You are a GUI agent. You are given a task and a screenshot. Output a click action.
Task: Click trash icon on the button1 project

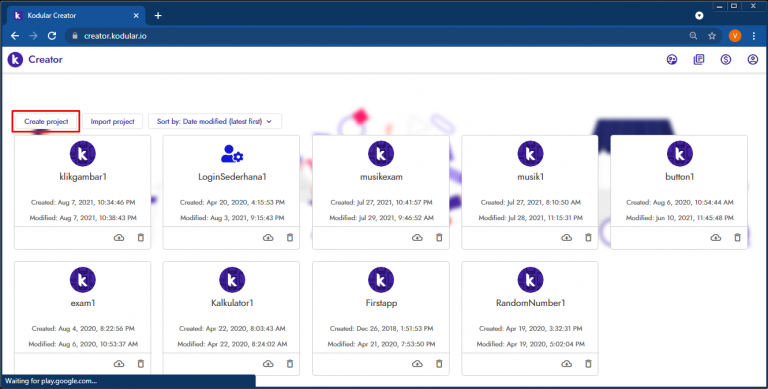coord(737,238)
